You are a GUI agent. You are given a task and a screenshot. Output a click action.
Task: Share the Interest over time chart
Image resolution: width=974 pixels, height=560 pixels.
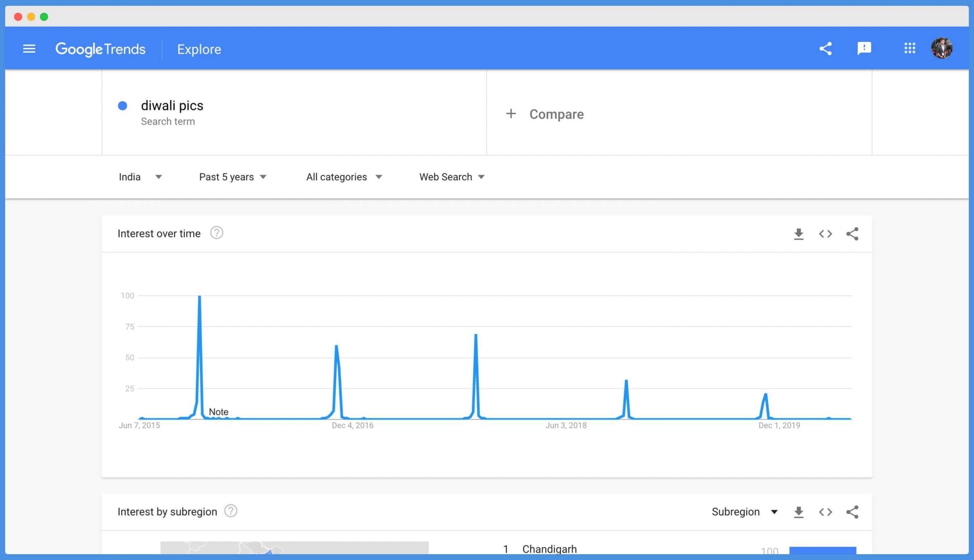(x=852, y=233)
